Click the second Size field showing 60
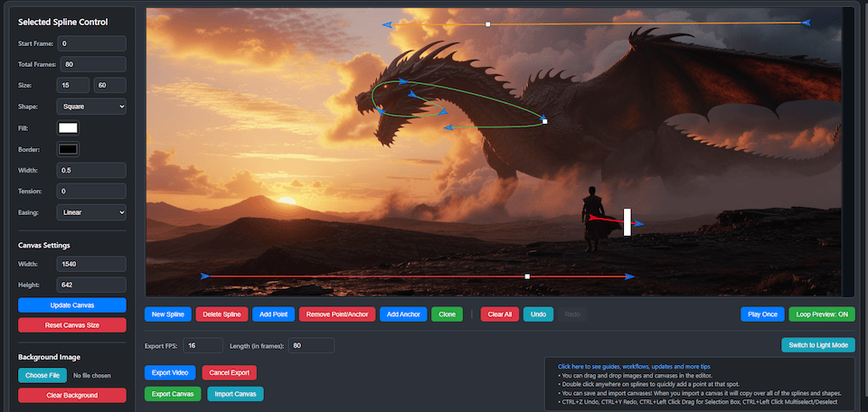The height and width of the screenshot is (412, 868). [110, 85]
